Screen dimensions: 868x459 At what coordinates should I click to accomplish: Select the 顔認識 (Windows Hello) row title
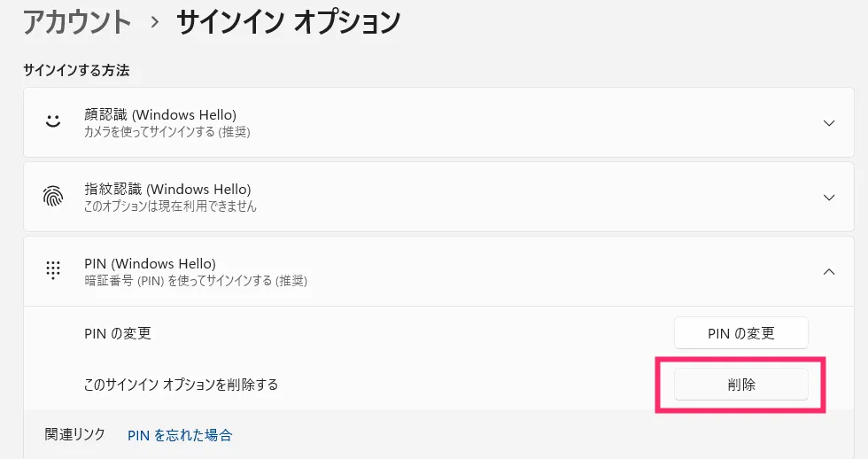click(160, 114)
